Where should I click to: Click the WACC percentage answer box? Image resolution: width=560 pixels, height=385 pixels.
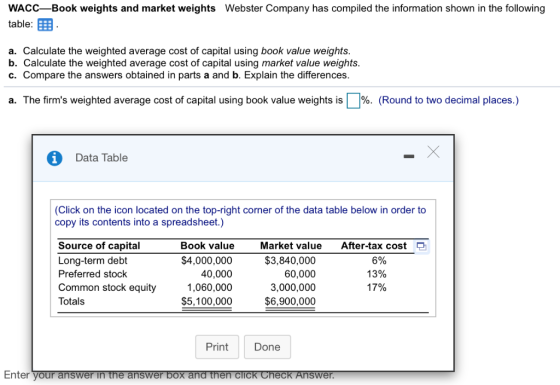click(x=353, y=100)
